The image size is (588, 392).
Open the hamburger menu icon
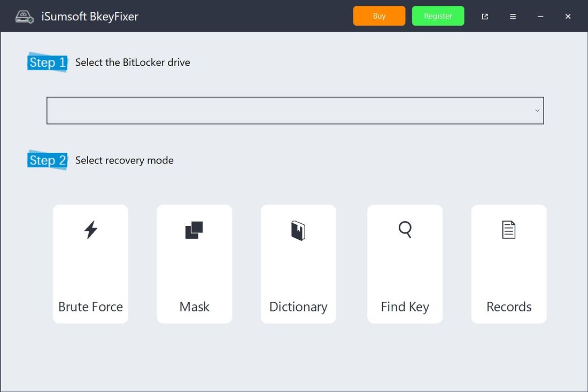[x=513, y=16]
